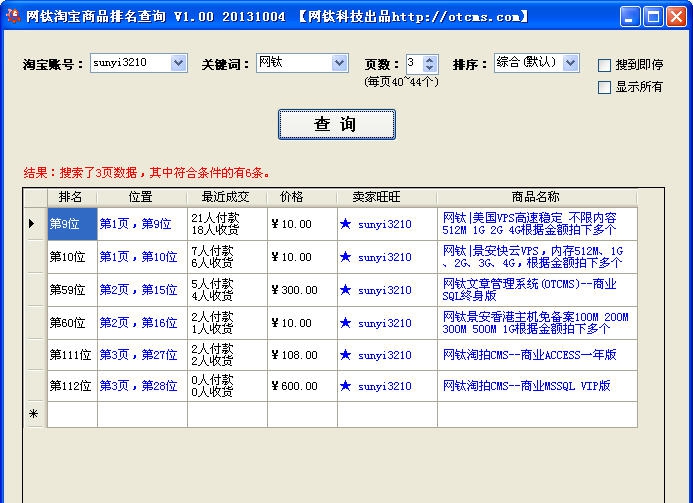Viewport: 693px width, 503px height.
Task: Click the star icon in 第59位 row
Action: coord(346,290)
